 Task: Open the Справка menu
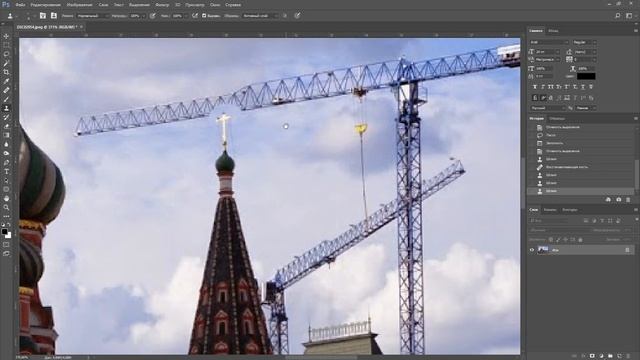(233, 5)
